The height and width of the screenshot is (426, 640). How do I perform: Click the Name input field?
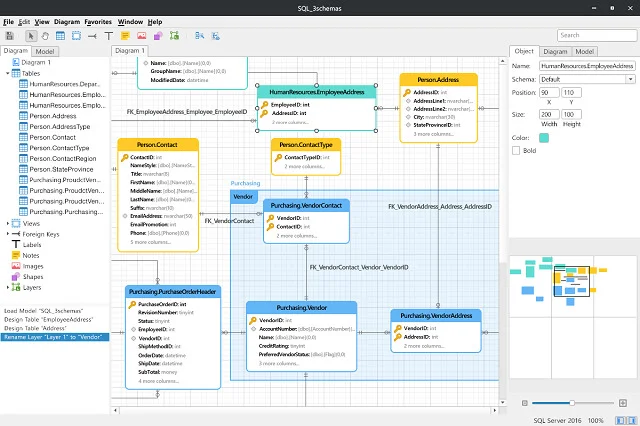click(x=587, y=66)
